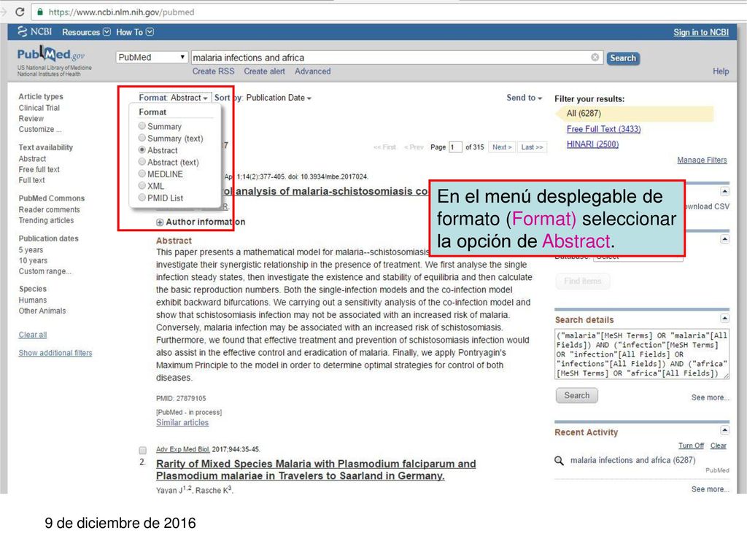This screenshot has height=560, width=747.
Task: Reload the page with the browser refresh icon
Action: coord(20,12)
